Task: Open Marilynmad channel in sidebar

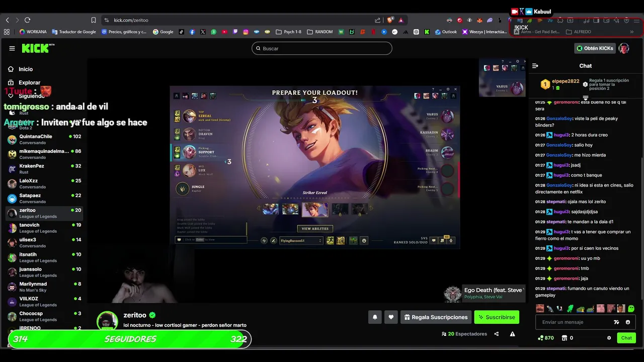Action: [44, 287]
